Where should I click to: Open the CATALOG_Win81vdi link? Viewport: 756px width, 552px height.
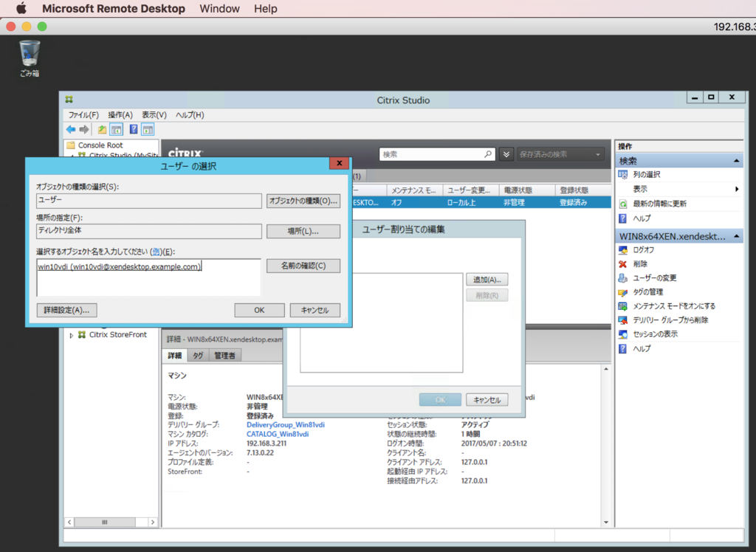click(x=278, y=434)
